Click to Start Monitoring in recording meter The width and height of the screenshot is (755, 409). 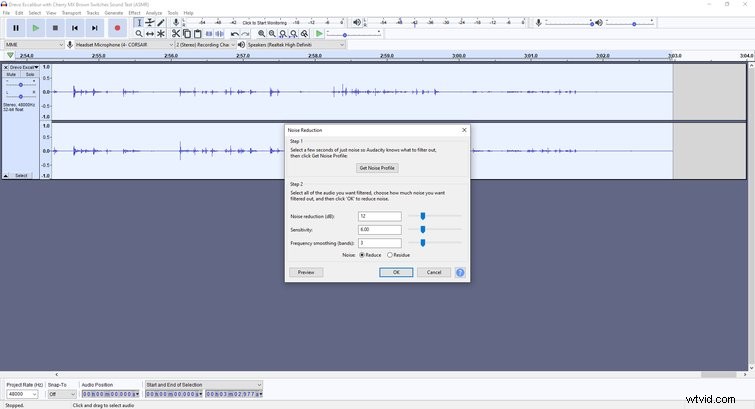264,23
